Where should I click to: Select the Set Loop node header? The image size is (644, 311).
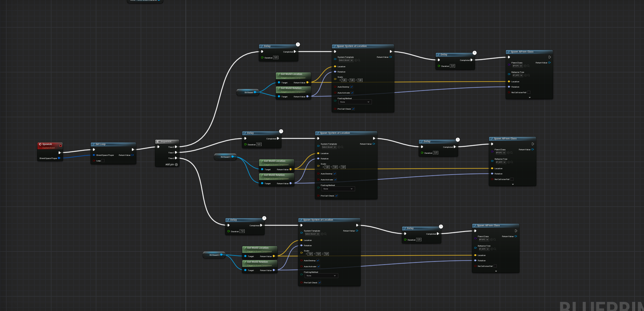(x=113, y=144)
